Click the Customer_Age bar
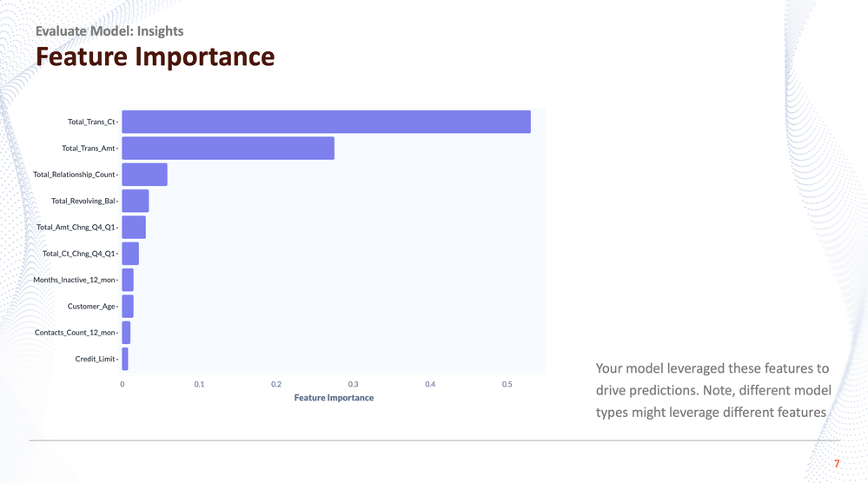This screenshot has height=483, width=868. [128, 306]
